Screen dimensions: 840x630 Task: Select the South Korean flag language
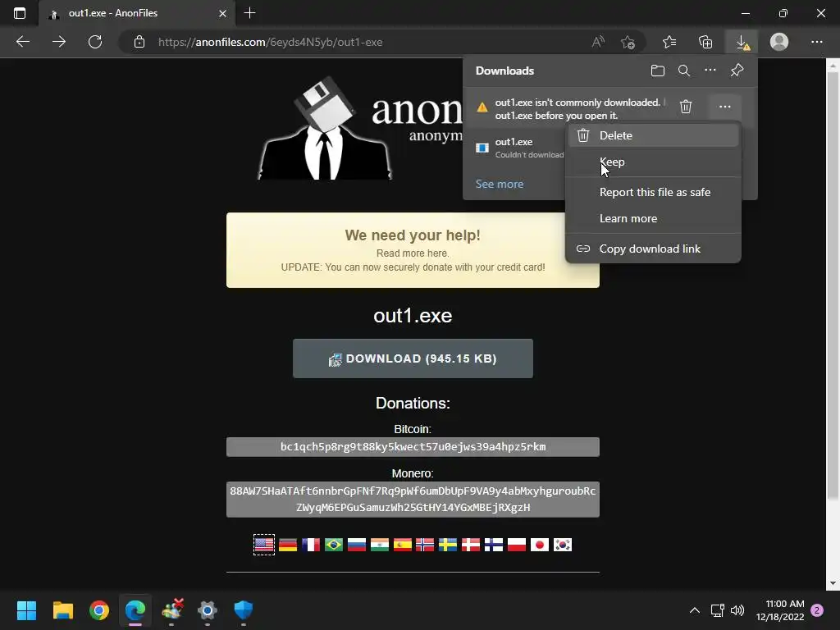pos(563,545)
